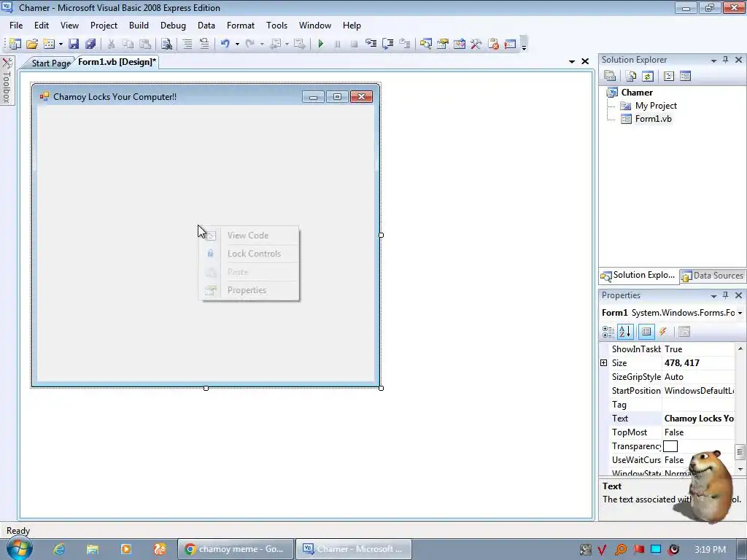Start debugging with the green play icon
Screen dimensions: 747x560
(321, 44)
